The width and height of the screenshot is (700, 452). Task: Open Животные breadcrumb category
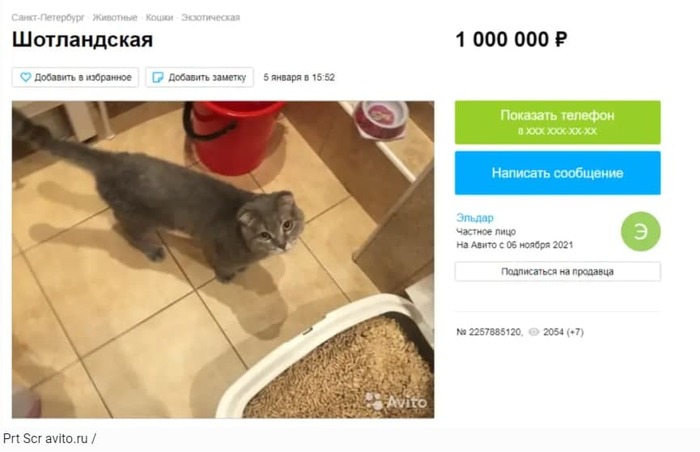[115, 17]
